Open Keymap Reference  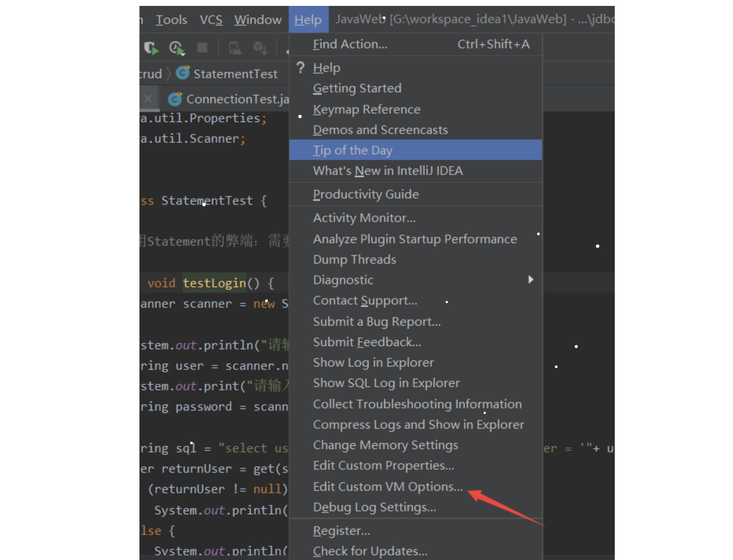point(416,109)
